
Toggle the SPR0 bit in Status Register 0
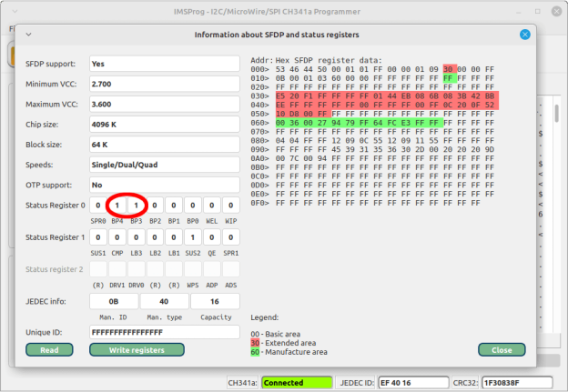(98, 206)
